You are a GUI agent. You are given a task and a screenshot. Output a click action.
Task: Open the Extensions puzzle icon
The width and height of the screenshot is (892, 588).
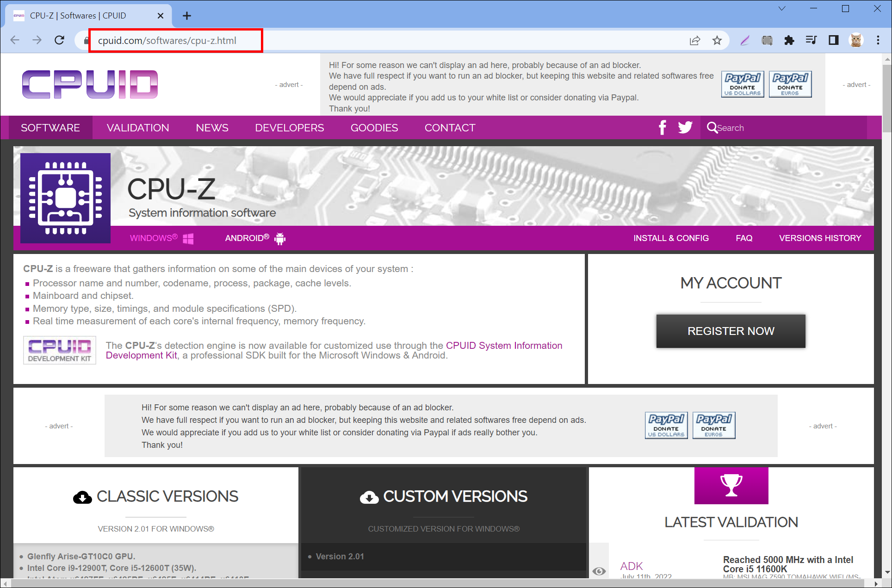pyautogui.click(x=789, y=41)
